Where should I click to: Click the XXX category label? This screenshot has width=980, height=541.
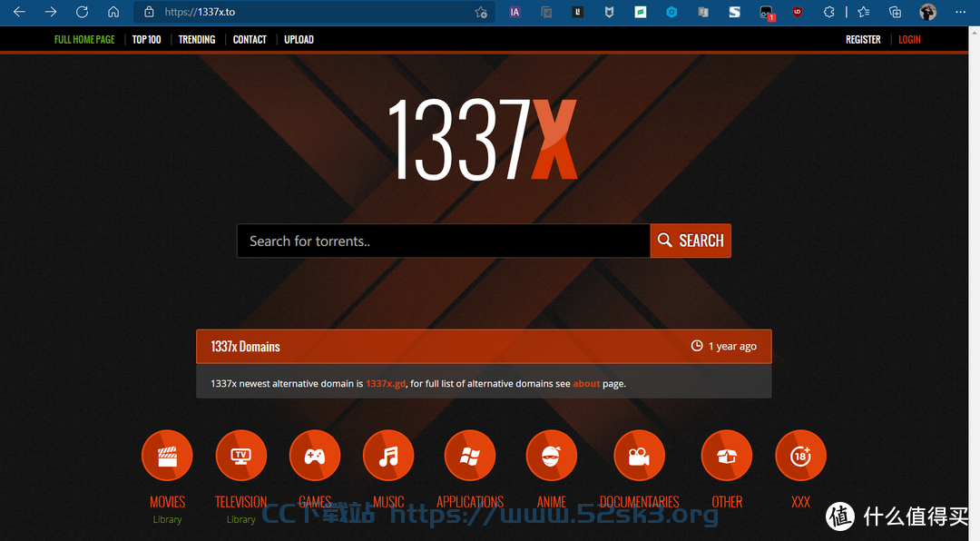[x=800, y=502]
